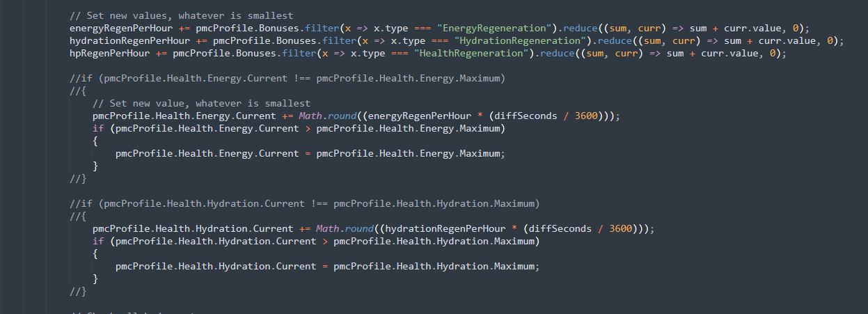
Task: Click 3600 in the Energy calculation
Action: [x=586, y=116]
